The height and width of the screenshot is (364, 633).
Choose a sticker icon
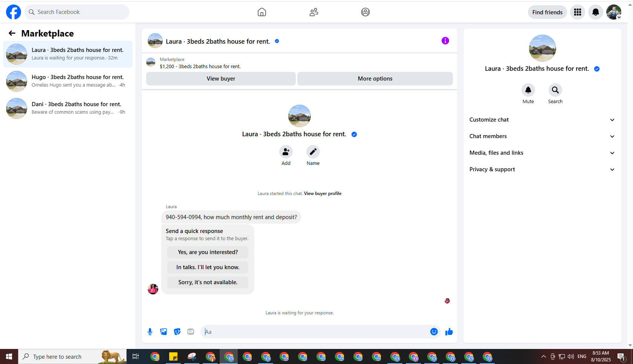pos(177,332)
